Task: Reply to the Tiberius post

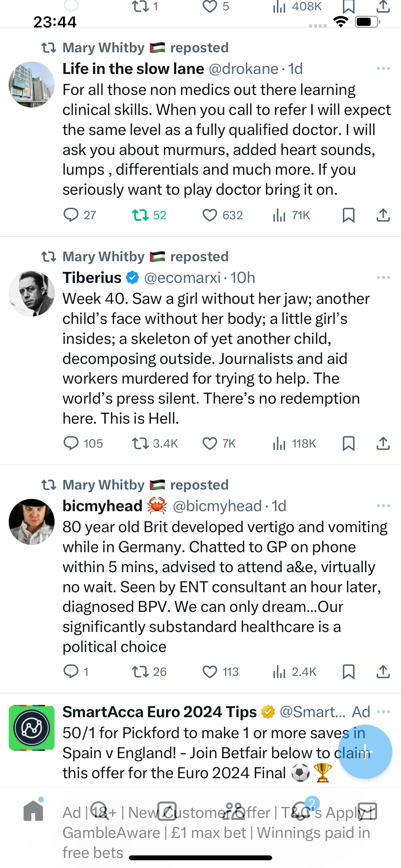Action: coord(71,443)
